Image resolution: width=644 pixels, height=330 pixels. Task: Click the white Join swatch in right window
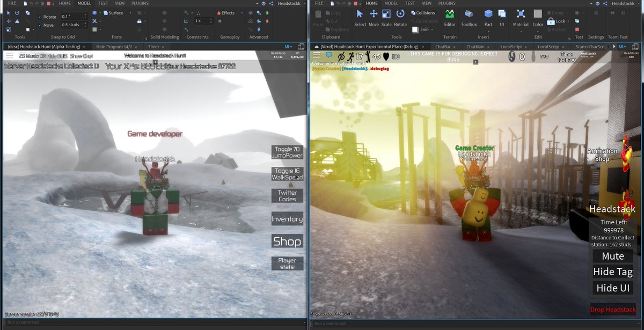(x=415, y=30)
